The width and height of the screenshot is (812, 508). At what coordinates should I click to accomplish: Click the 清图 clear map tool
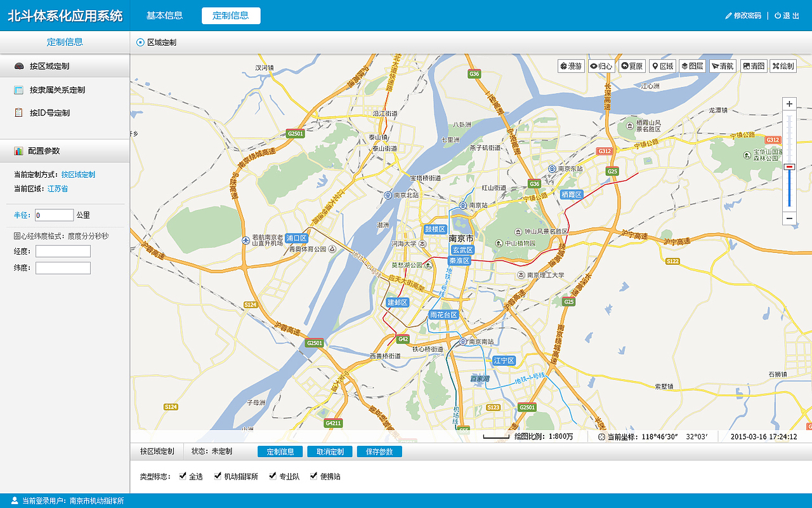pyautogui.click(x=753, y=66)
